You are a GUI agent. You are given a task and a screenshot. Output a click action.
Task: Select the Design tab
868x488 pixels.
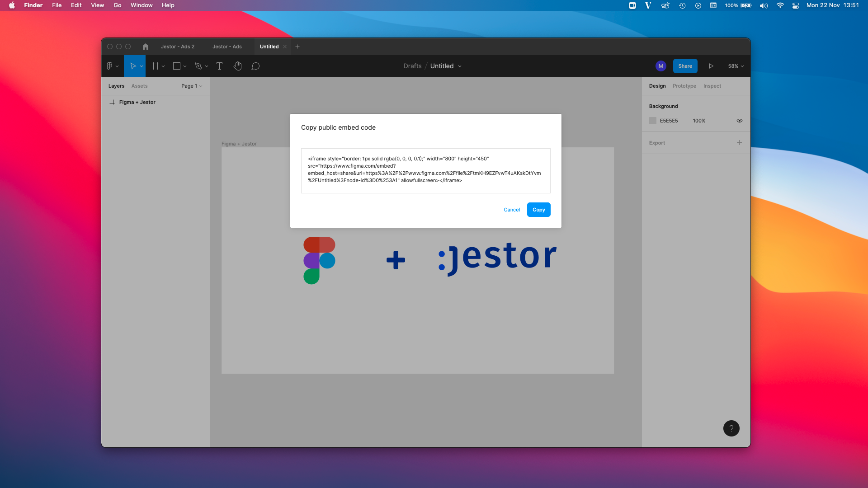(x=657, y=86)
